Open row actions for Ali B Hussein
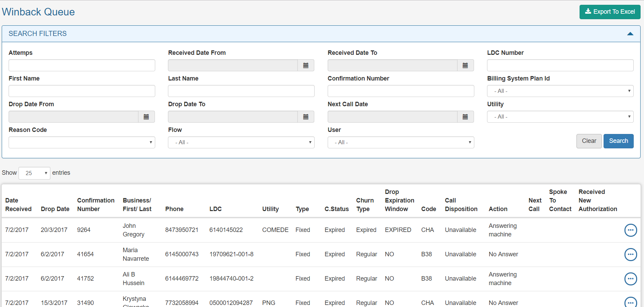The image size is (644, 307). (631, 279)
